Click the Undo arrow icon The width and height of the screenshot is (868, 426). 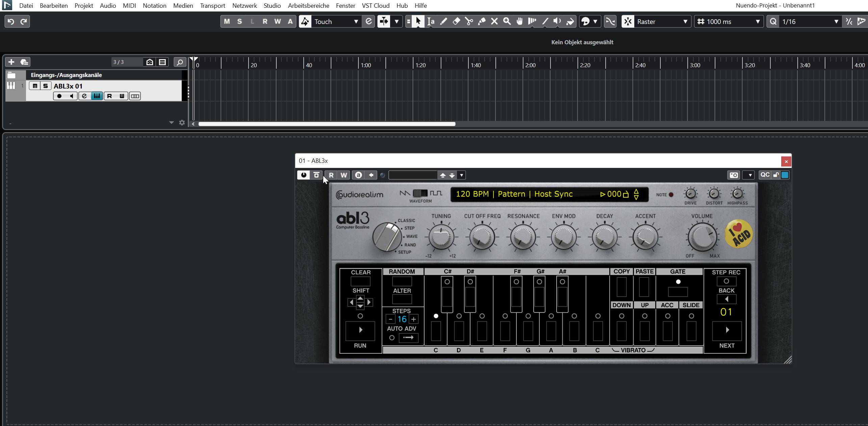[x=11, y=22]
